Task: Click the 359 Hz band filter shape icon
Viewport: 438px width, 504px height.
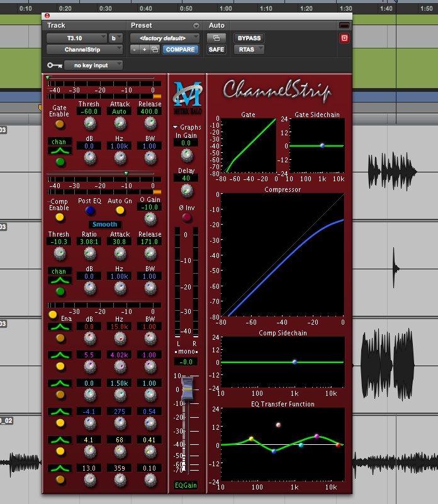Action: click(x=60, y=468)
